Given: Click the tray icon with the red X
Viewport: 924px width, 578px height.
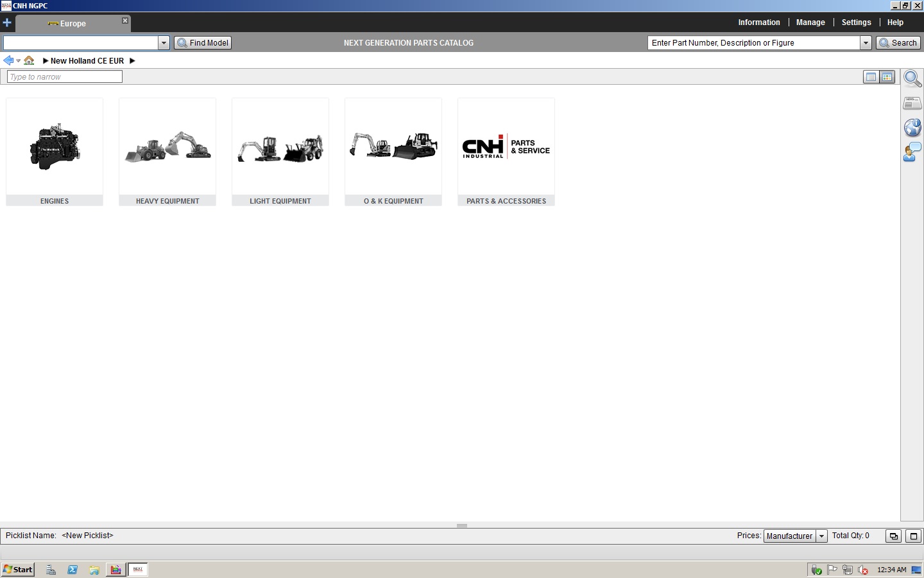Looking at the screenshot, I should coord(863,570).
